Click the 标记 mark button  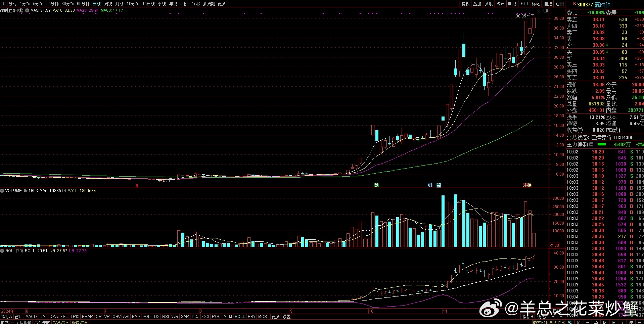(536, 4)
